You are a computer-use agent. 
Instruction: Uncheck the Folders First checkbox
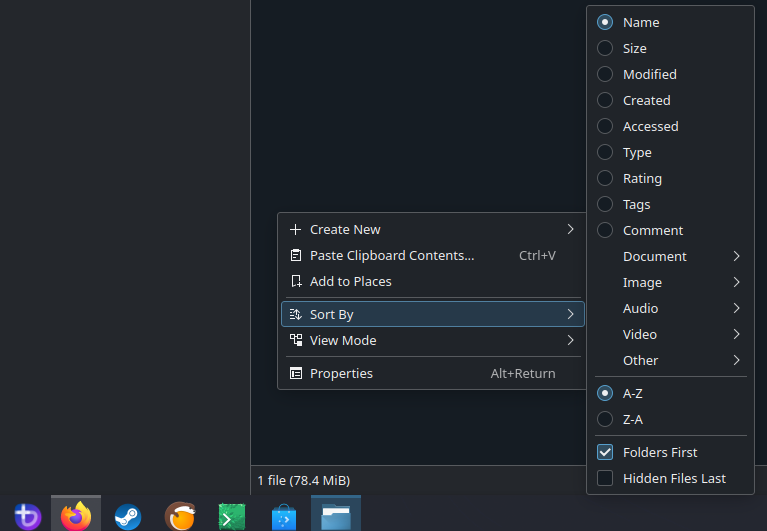tap(605, 452)
